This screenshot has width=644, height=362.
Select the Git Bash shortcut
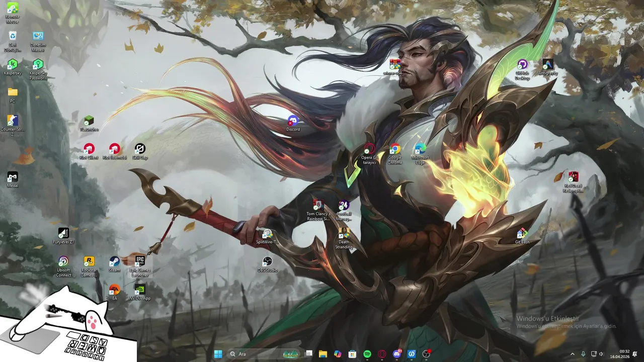click(x=522, y=236)
